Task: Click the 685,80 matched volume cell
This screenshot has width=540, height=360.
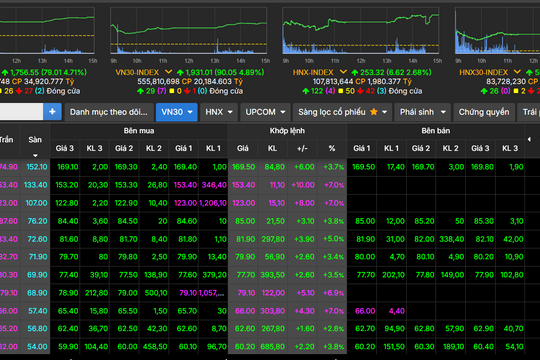Action: pyautogui.click(x=273, y=347)
